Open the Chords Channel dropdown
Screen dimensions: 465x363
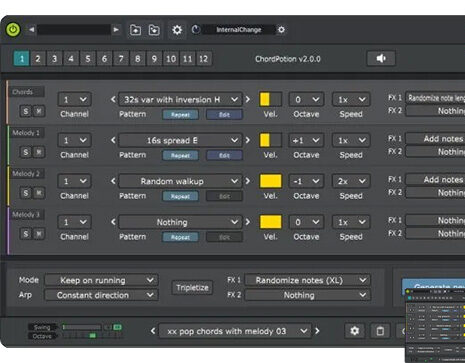tap(75, 99)
